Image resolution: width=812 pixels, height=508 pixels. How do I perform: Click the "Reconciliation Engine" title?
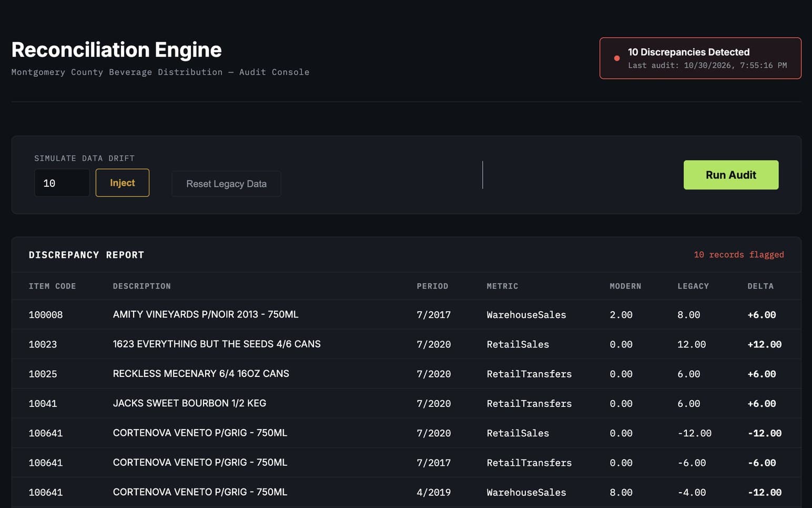[x=117, y=50]
